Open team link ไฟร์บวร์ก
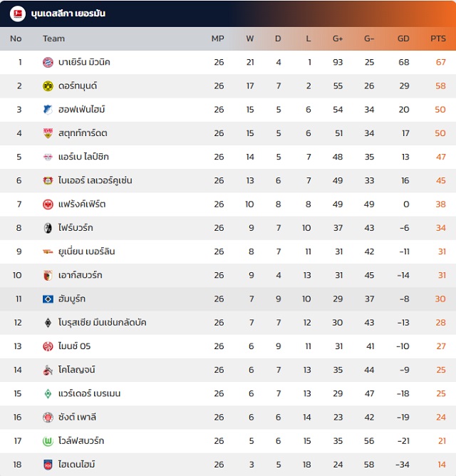 coord(76,228)
